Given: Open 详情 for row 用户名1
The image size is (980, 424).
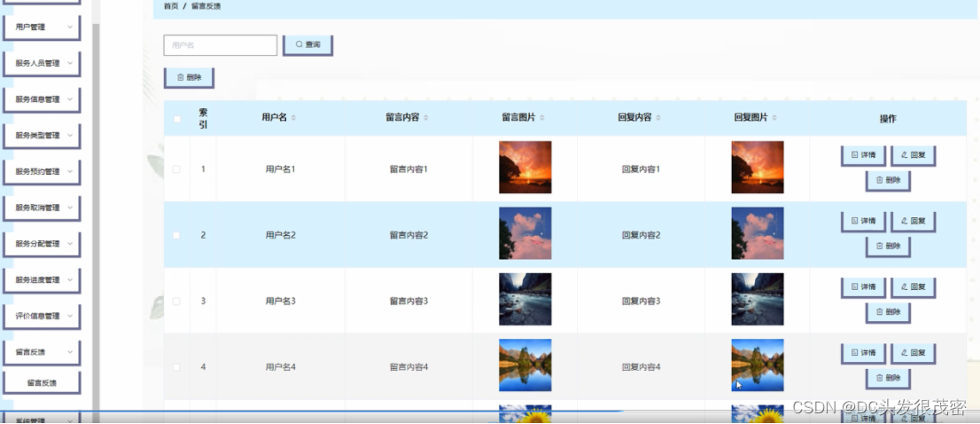Looking at the screenshot, I should click(863, 155).
